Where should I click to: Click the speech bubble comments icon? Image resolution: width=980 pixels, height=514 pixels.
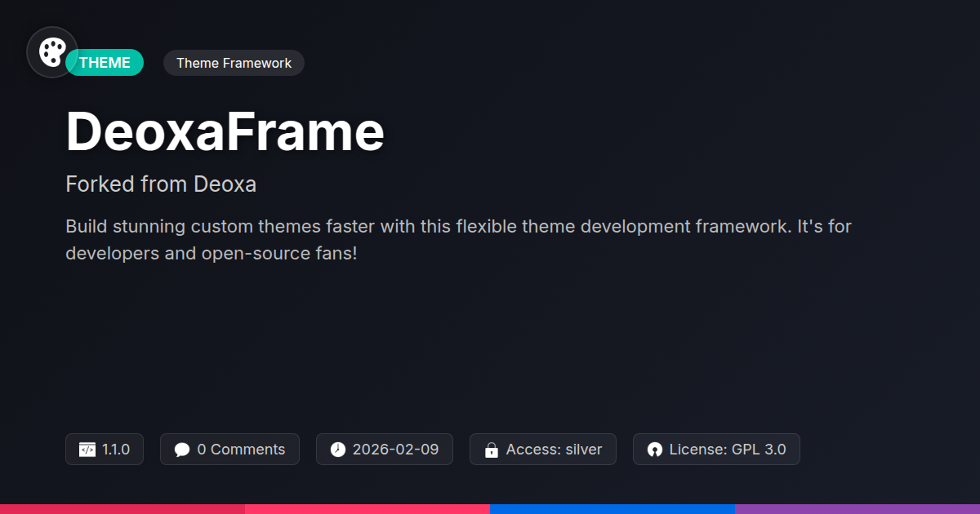point(182,450)
